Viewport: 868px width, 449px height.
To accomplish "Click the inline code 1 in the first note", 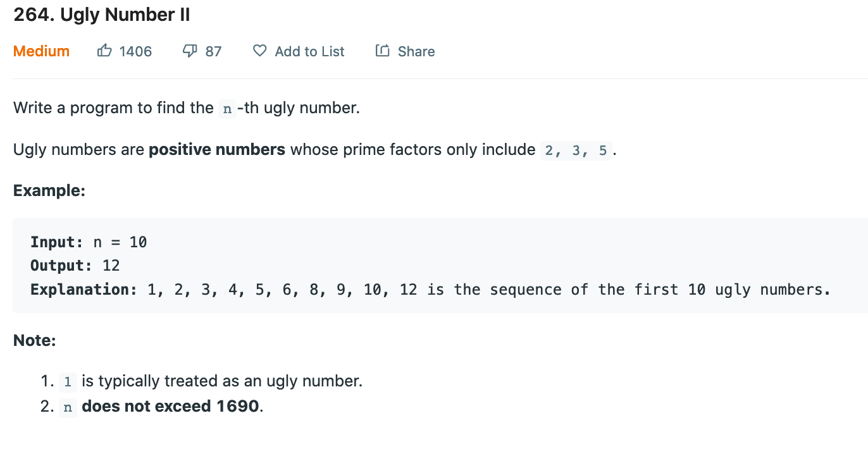I will coord(68,382).
